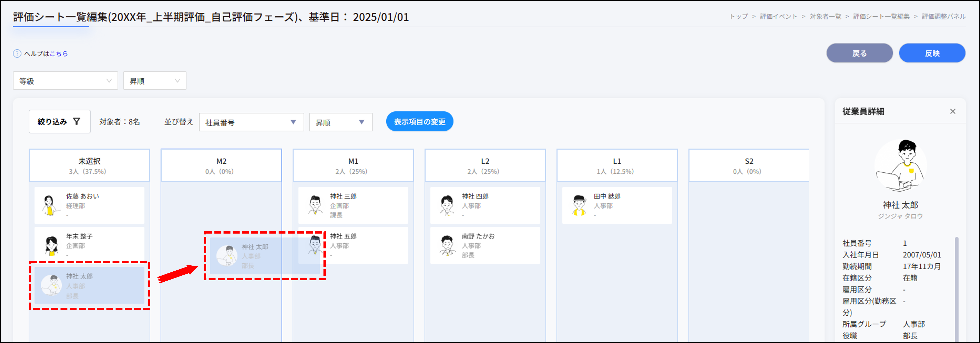
Task: Click the 表示項目の変更 button
Action: point(420,121)
